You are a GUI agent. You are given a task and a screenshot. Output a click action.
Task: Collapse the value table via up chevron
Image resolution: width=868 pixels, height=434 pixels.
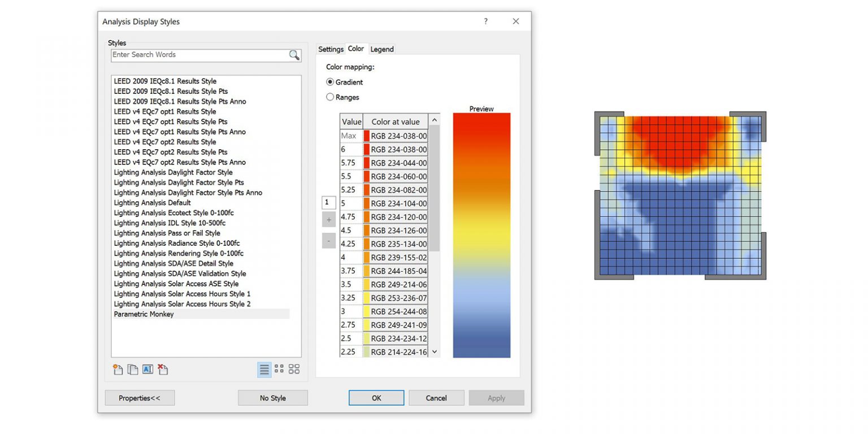(435, 121)
